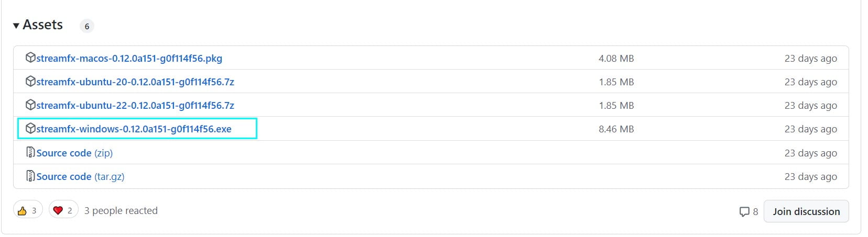Click package icon beside Windows exe asset
Viewport: 868px width, 237px height.
point(30,129)
